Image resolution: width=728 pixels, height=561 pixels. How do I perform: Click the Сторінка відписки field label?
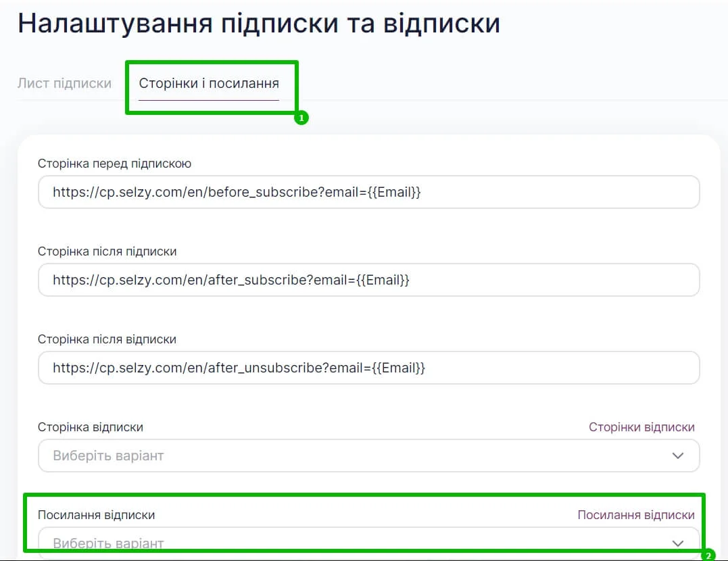click(90, 426)
